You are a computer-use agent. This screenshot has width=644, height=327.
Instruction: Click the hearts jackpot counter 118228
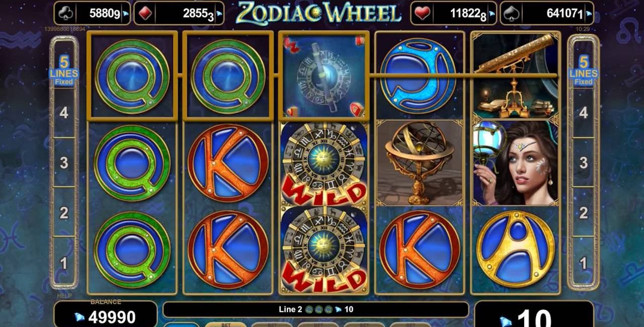[453, 14]
